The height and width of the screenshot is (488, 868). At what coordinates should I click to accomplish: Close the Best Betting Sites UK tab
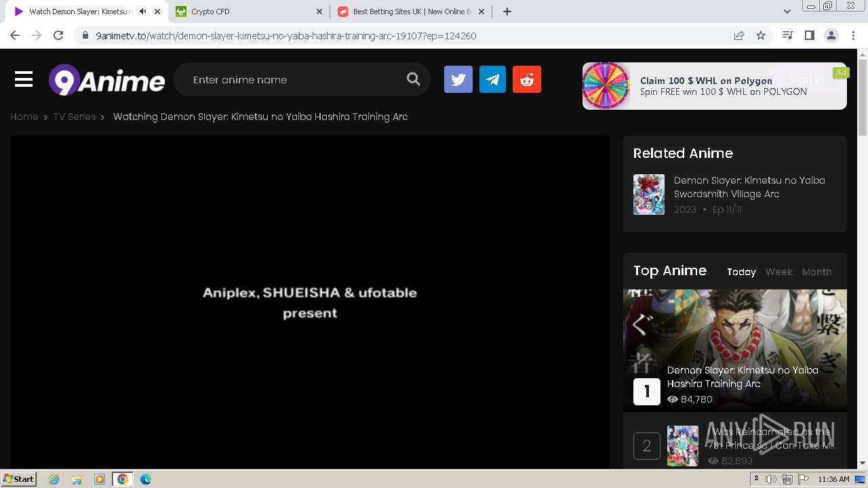point(482,12)
